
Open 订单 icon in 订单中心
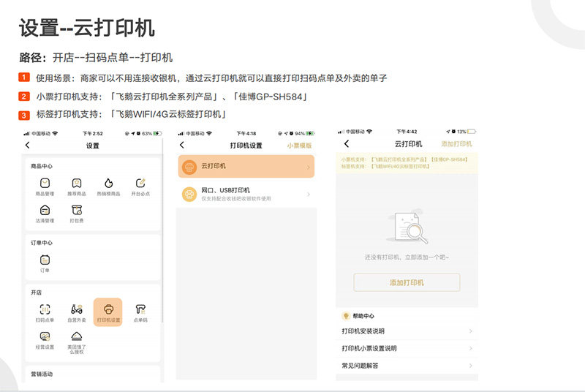click(45, 260)
